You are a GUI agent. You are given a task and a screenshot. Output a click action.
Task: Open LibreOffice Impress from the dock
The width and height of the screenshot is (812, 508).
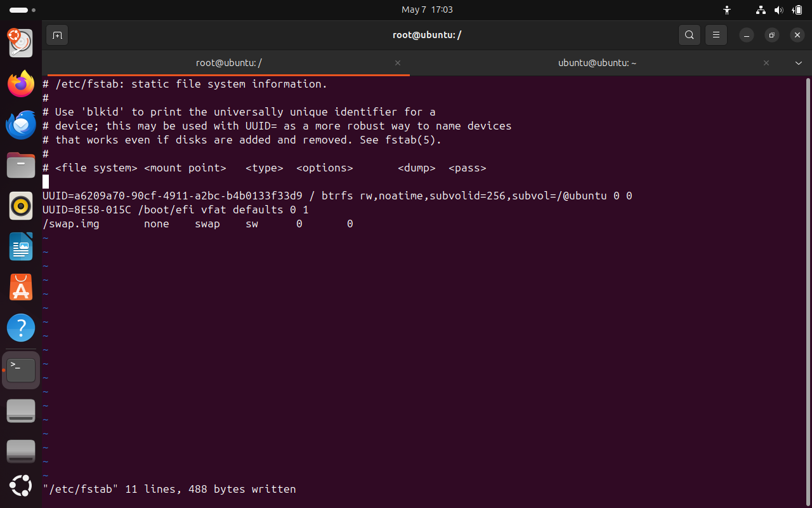coord(21,246)
